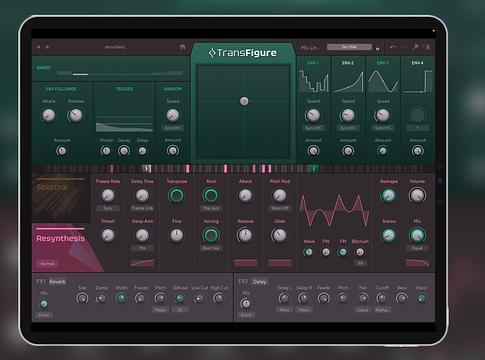Open the scale dropdown under Root knob
Screen dimensions: 485x360
pyautogui.click(x=211, y=208)
